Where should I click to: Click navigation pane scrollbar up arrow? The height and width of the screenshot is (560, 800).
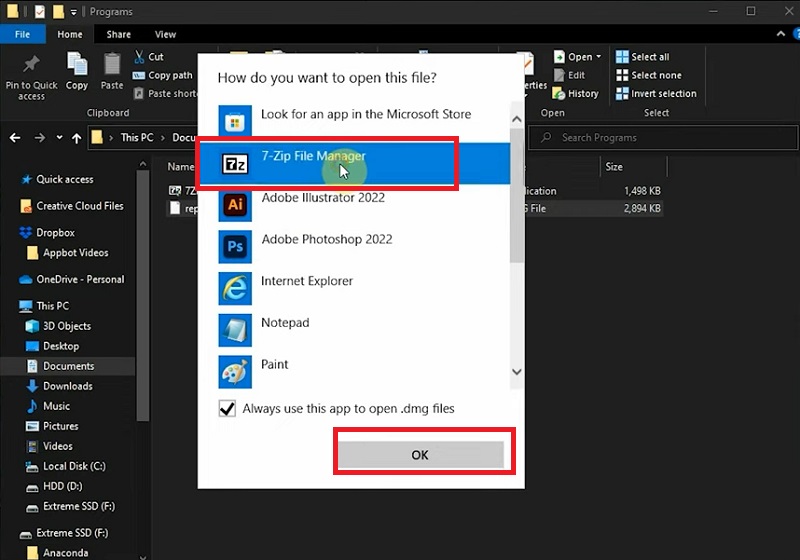point(143,164)
